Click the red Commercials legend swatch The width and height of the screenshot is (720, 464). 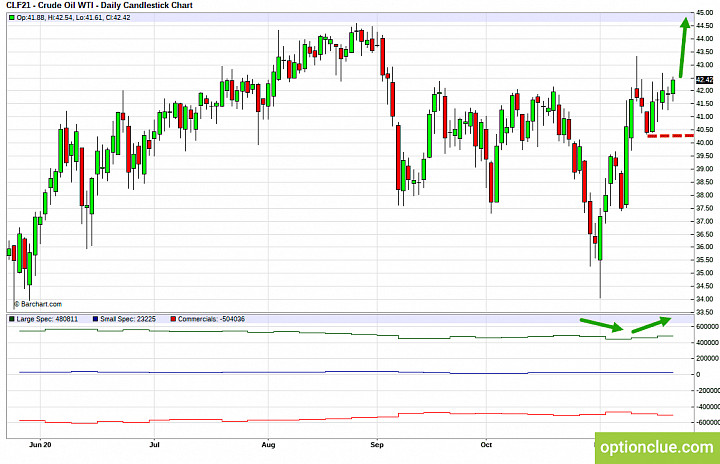(173, 319)
